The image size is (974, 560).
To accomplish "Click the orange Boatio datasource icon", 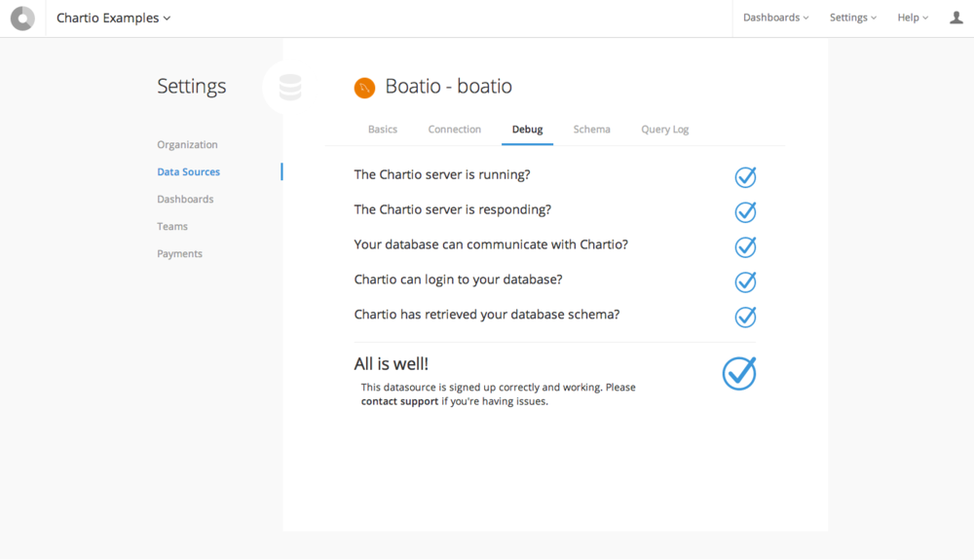I will (364, 88).
